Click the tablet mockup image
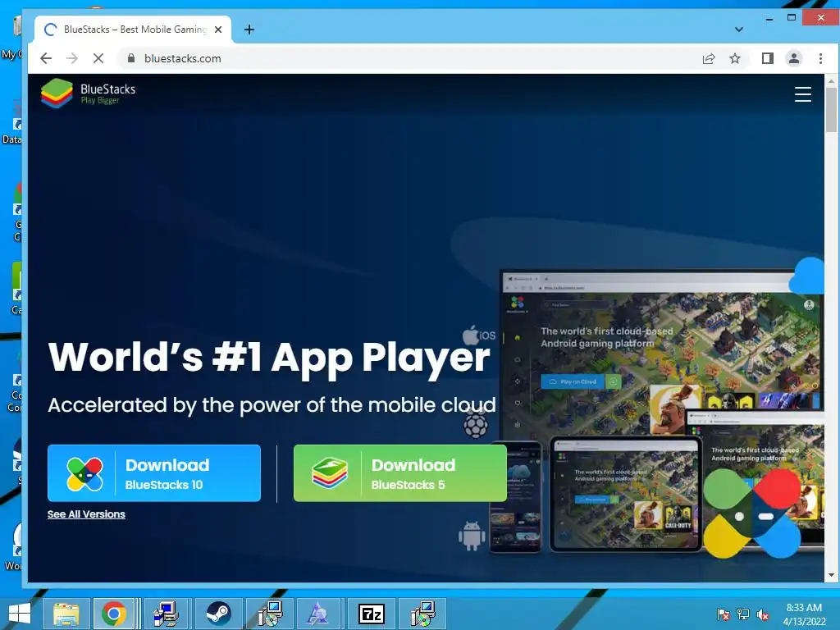The image size is (840, 630). tap(626, 494)
